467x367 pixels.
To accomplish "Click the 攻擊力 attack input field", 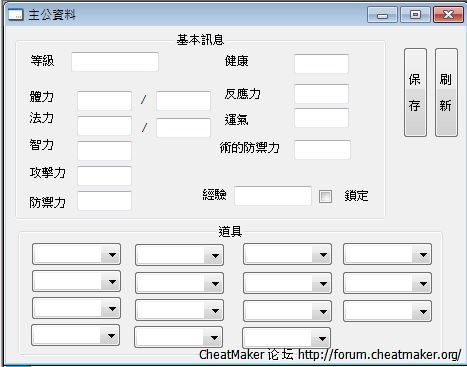I will coord(104,176).
